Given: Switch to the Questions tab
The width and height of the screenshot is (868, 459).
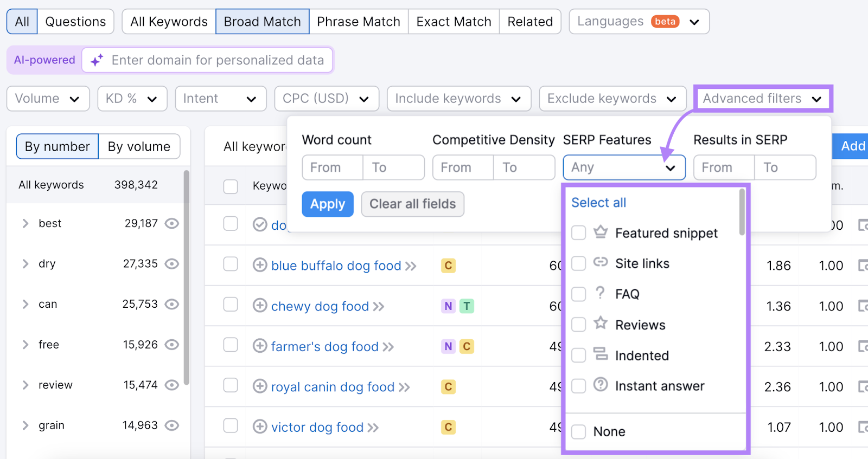Looking at the screenshot, I should [x=75, y=21].
